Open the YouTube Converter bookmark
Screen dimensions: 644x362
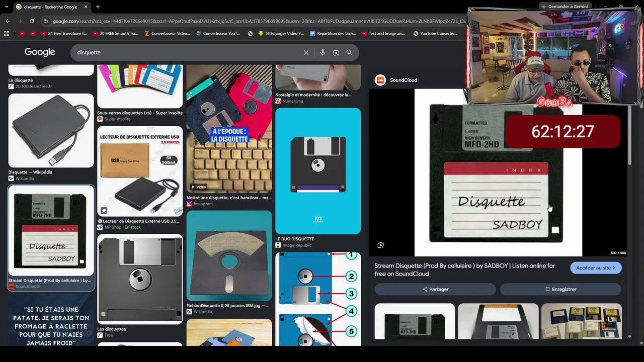point(435,34)
